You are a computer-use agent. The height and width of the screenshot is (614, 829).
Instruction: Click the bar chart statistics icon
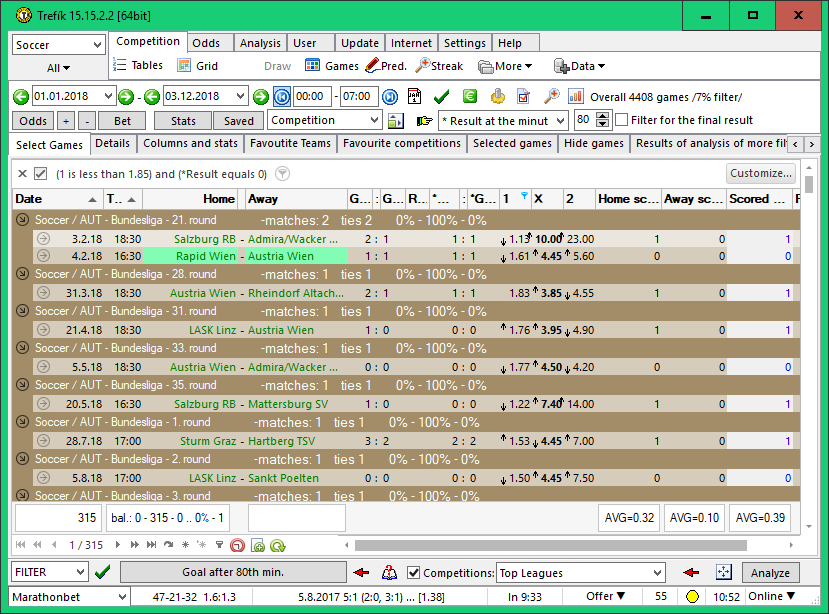[x=576, y=97]
